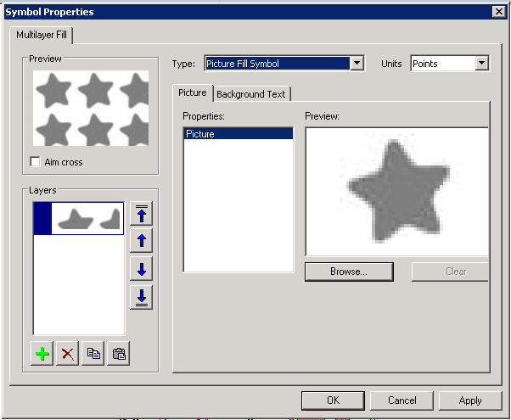The image size is (511, 420).
Task: Click the large star picture preview
Action: click(x=397, y=192)
